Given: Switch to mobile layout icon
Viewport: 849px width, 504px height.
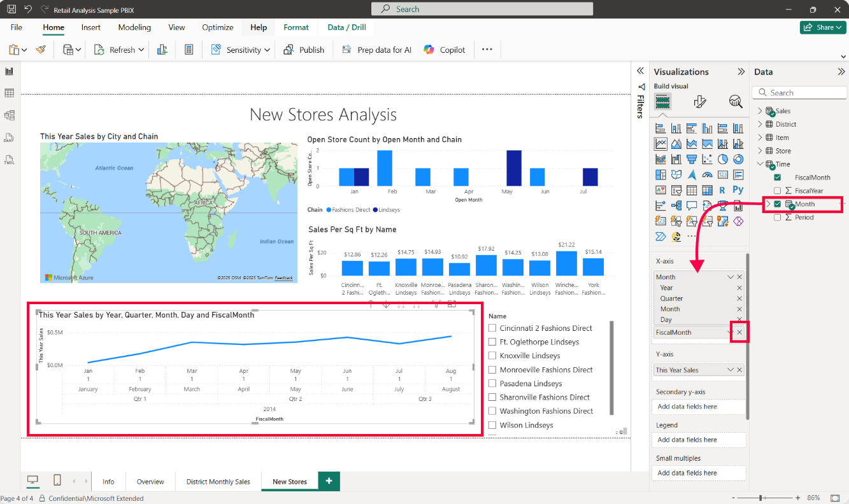Looking at the screenshot, I should pyautogui.click(x=57, y=480).
